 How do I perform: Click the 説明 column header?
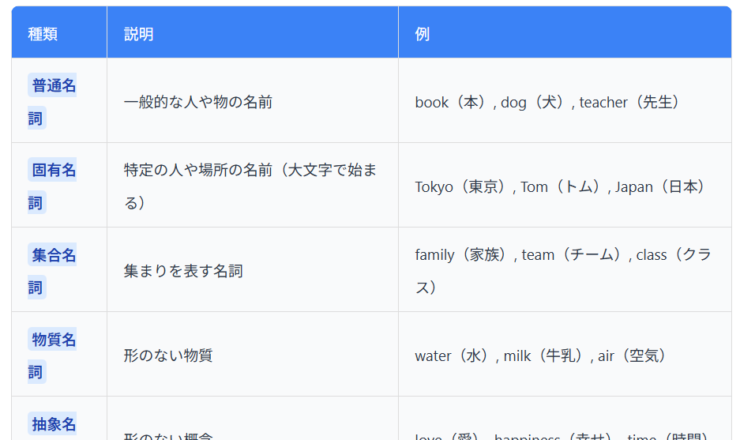139,34
